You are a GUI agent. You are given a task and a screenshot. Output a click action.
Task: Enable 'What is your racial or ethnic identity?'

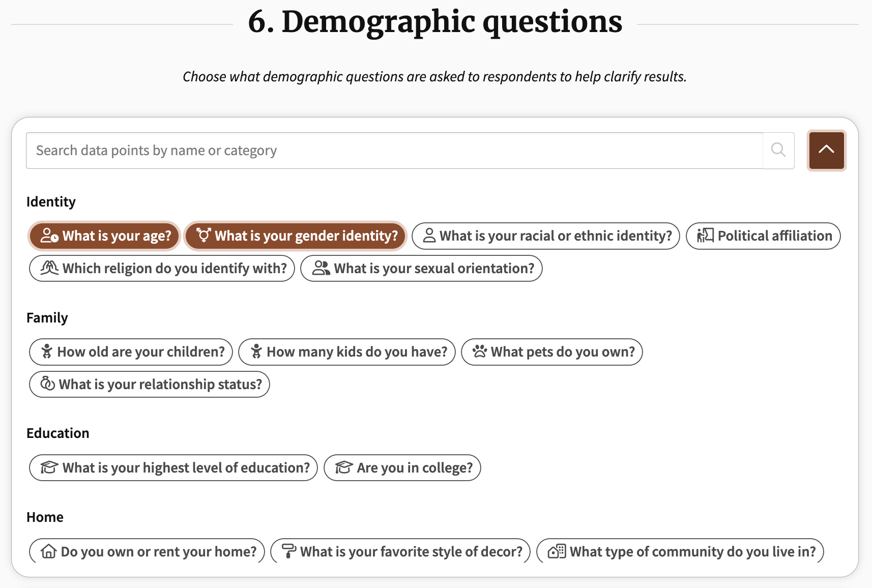coord(546,236)
